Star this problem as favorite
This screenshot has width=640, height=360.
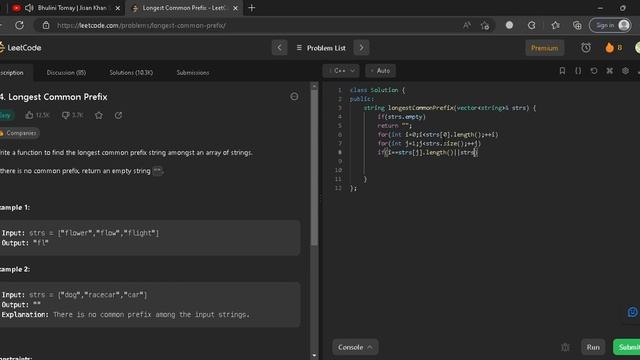pos(99,115)
